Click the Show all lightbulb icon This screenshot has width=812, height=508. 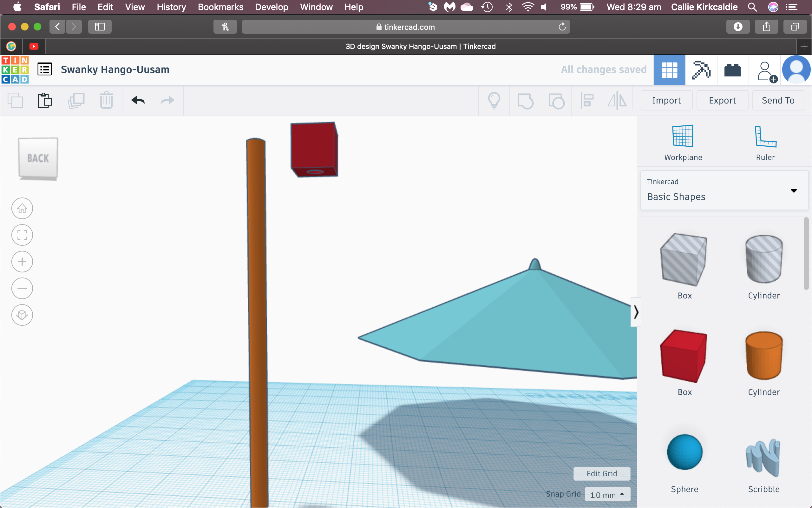coord(494,100)
